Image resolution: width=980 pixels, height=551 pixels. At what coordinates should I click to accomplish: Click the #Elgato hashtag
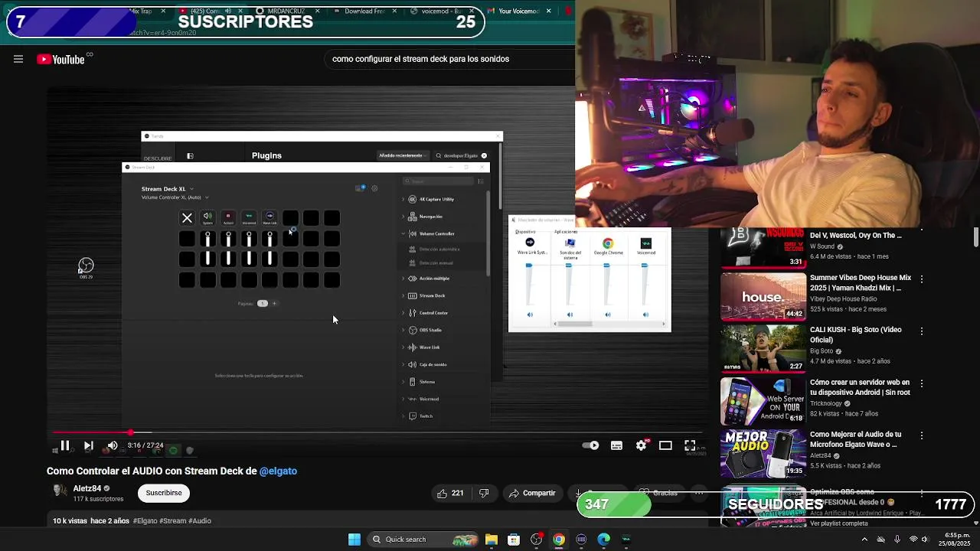click(145, 520)
